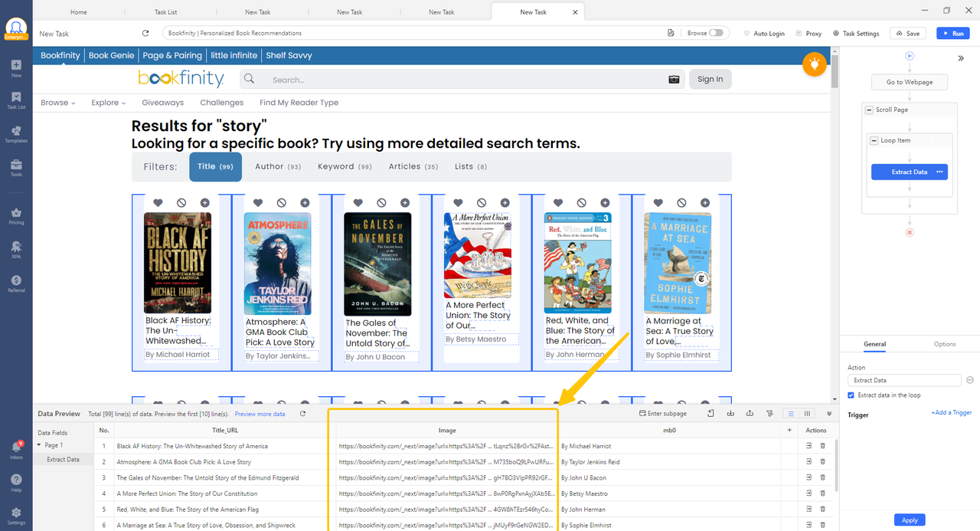This screenshot has height=531, width=980.
Task: Select the Go to Webpage workflow step
Action: pos(910,82)
